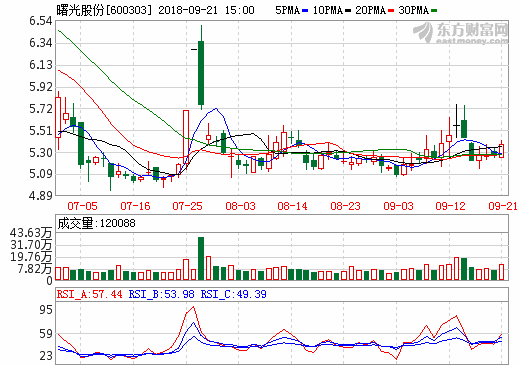Click the 23 RSI axis label

tap(46, 356)
